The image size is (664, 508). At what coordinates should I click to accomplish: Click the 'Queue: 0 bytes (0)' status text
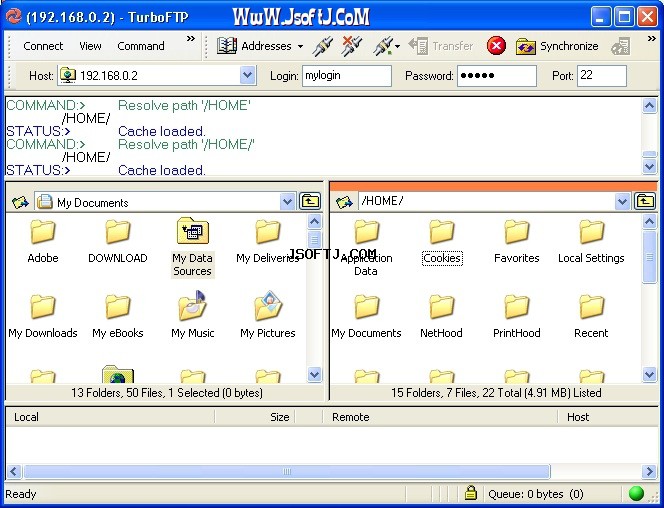(x=536, y=494)
